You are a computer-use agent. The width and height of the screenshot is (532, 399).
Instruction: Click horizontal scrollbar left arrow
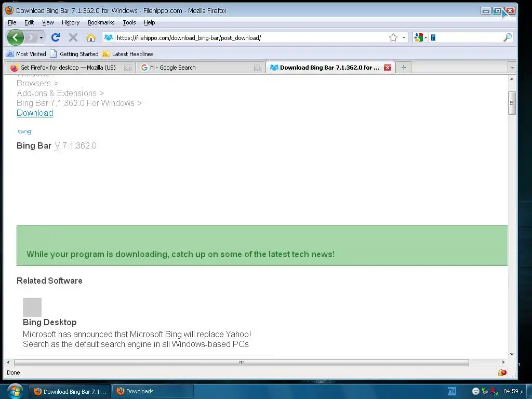click(8, 362)
